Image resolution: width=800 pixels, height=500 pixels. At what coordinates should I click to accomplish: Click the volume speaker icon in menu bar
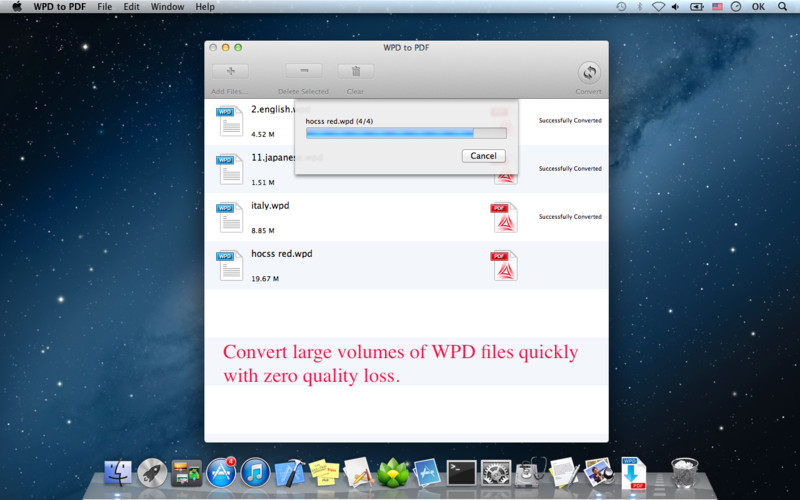[x=676, y=7]
